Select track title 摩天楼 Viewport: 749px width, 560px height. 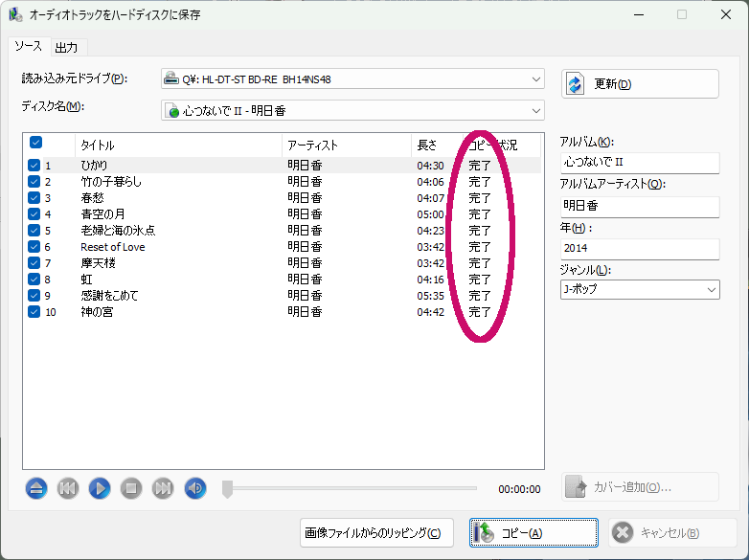pos(98,262)
